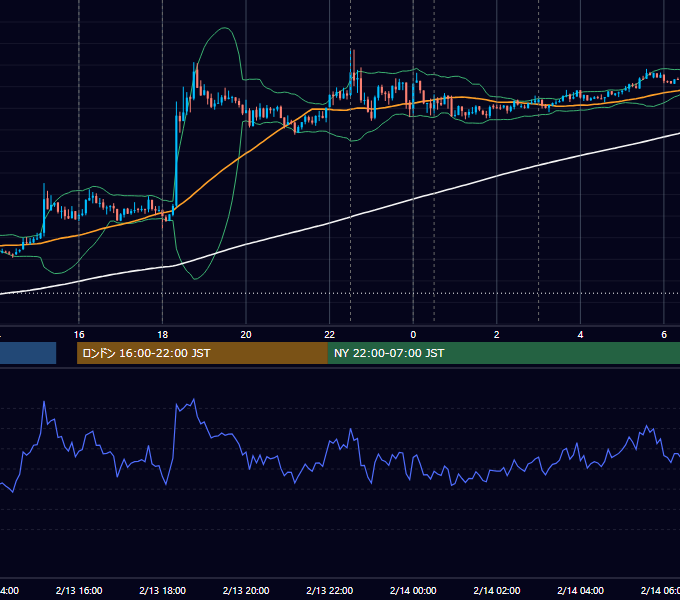Click the 22 hour label on price chart axis

point(330,335)
